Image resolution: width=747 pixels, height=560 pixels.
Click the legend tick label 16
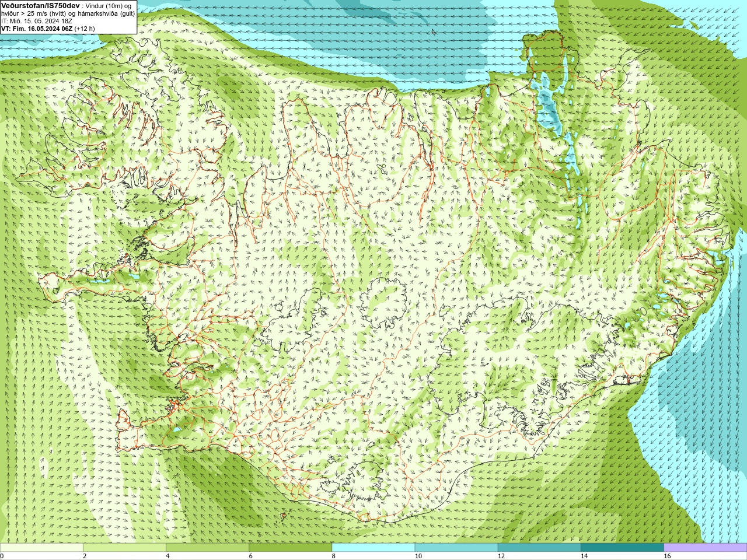[667, 556]
